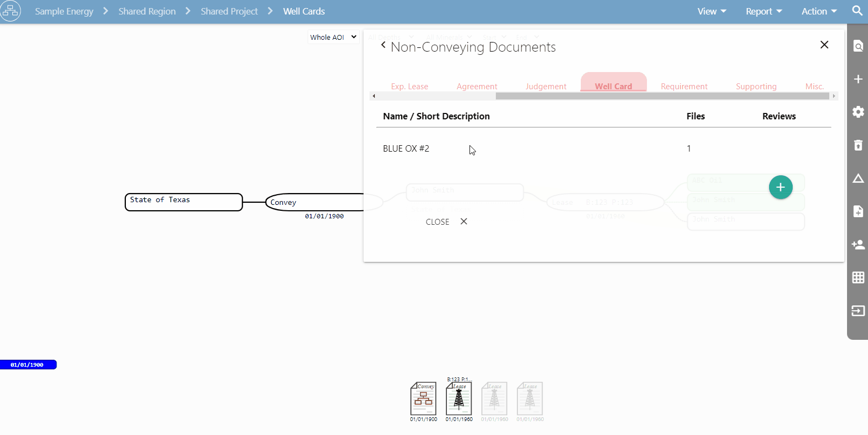Select the Agreement tab

coord(476,86)
